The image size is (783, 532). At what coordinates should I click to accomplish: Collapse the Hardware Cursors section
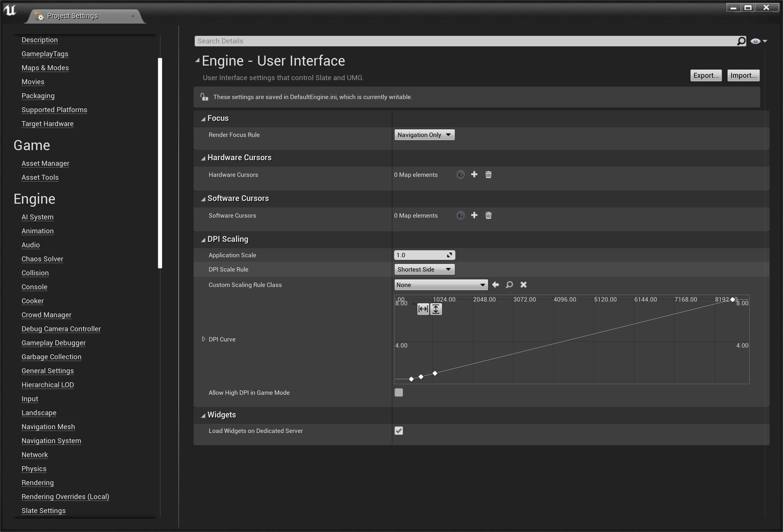click(203, 158)
